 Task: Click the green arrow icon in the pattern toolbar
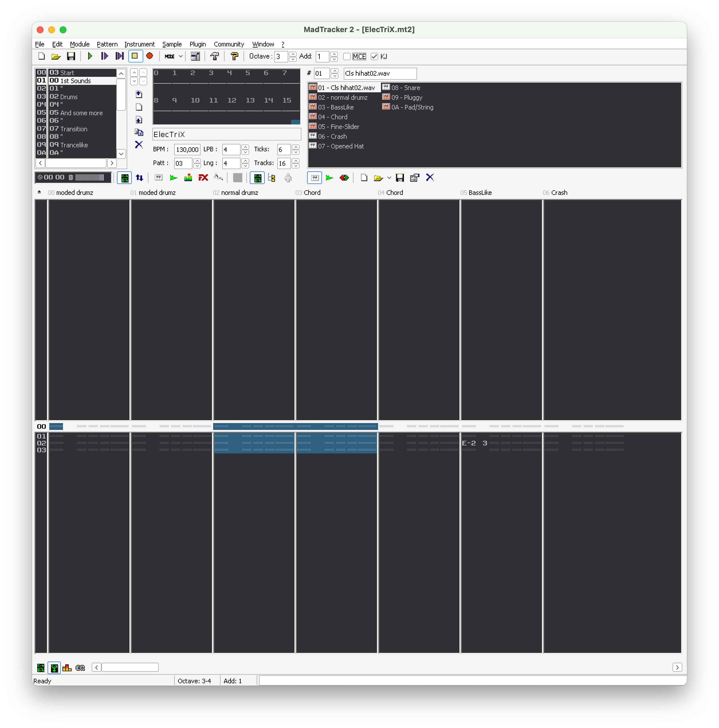pyautogui.click(x=173, y=178)
